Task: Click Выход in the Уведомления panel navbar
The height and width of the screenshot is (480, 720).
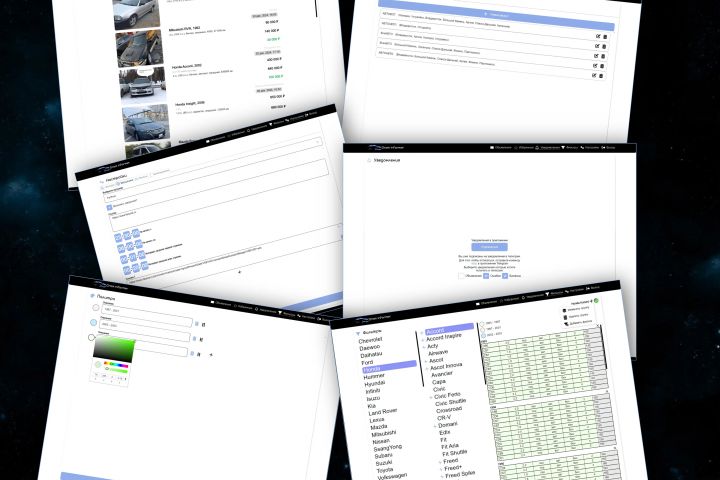Action: pyautogui.click(x=608, y=147)
